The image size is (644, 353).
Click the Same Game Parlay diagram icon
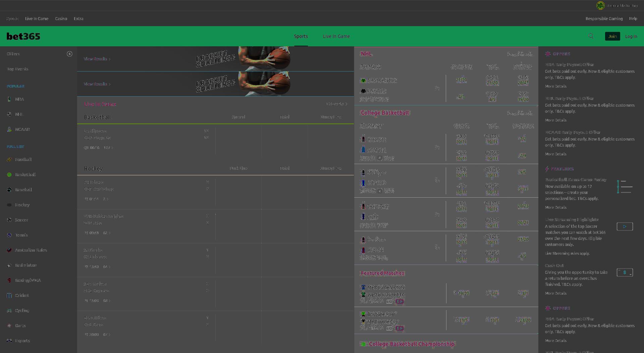point(625,187)
